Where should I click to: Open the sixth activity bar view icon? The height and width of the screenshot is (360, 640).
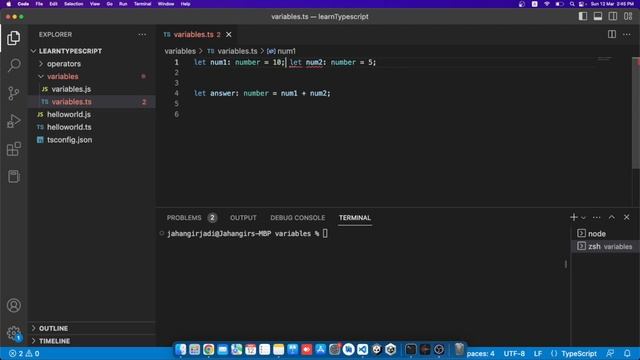[13, 177]
